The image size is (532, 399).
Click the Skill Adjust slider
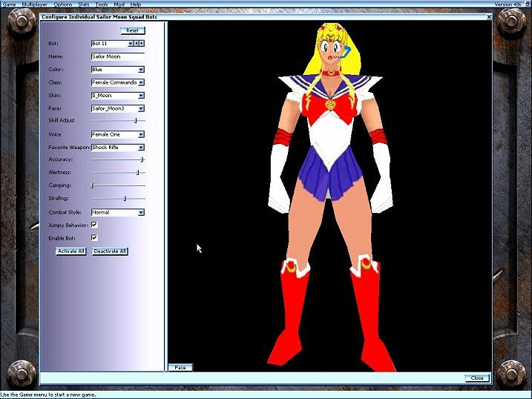pos(118,121)
